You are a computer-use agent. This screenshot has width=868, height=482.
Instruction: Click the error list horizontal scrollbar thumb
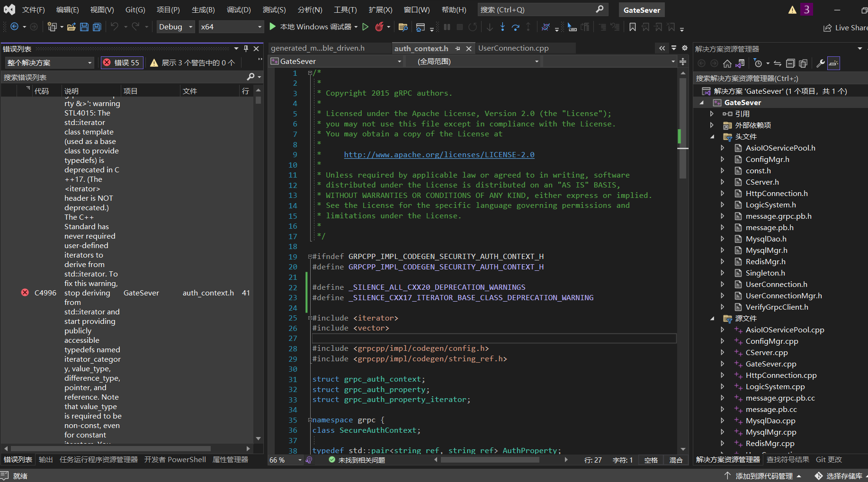coord(111,448)
